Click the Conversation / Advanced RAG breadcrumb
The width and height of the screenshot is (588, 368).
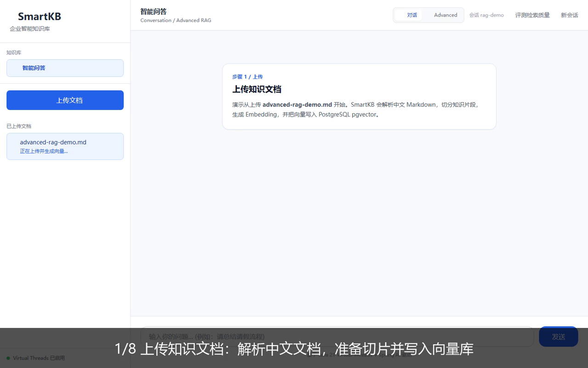point(176,20)
